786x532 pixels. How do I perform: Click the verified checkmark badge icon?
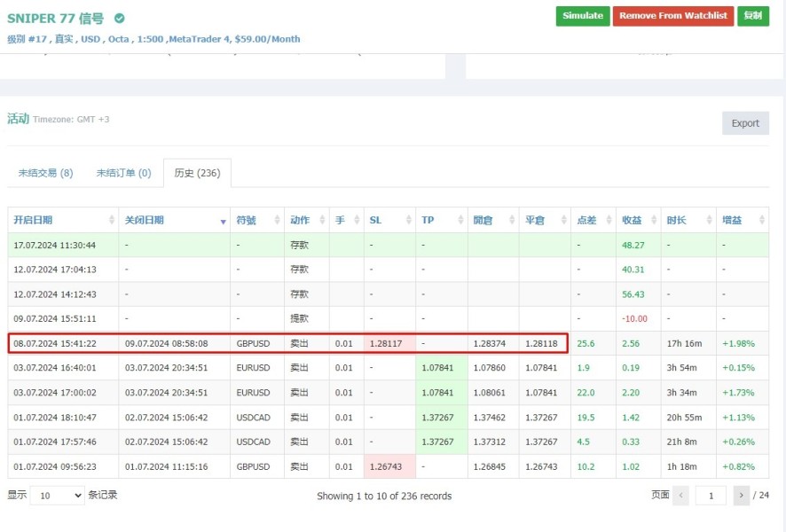point(120,18)
